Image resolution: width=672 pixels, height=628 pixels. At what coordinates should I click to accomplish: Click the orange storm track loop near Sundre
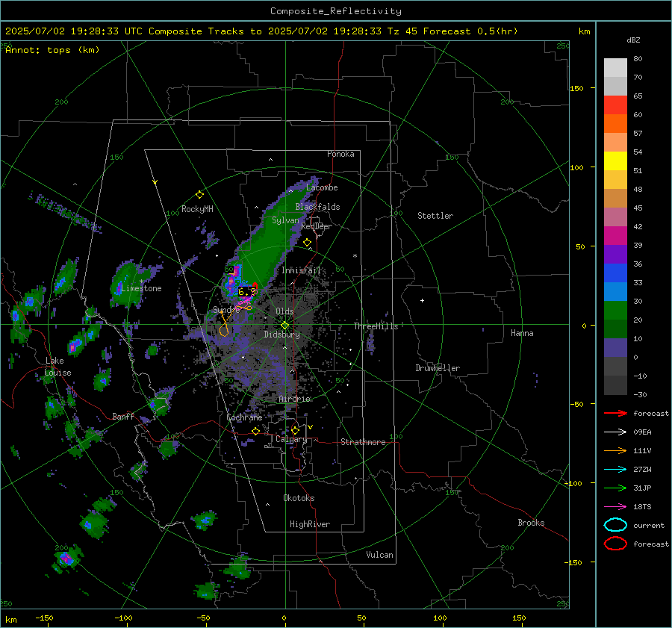click(224, 330)
